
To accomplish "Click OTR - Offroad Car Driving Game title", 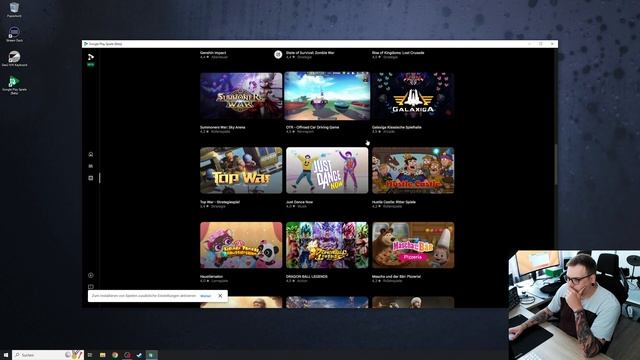I will (x=313, y=127).
